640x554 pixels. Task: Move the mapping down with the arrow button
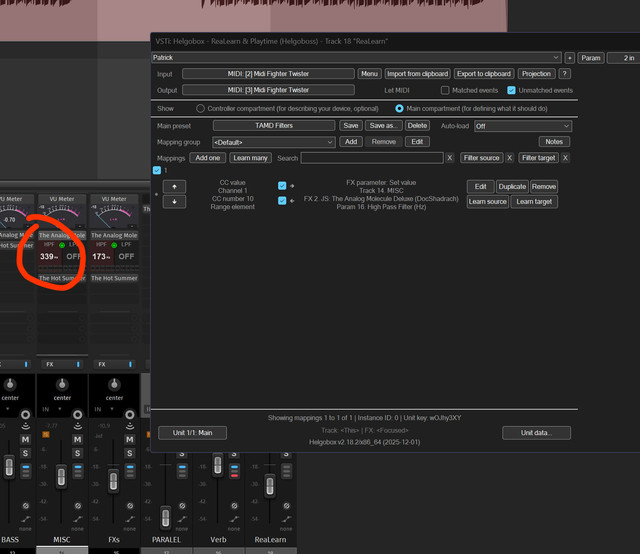coord(174,202)
